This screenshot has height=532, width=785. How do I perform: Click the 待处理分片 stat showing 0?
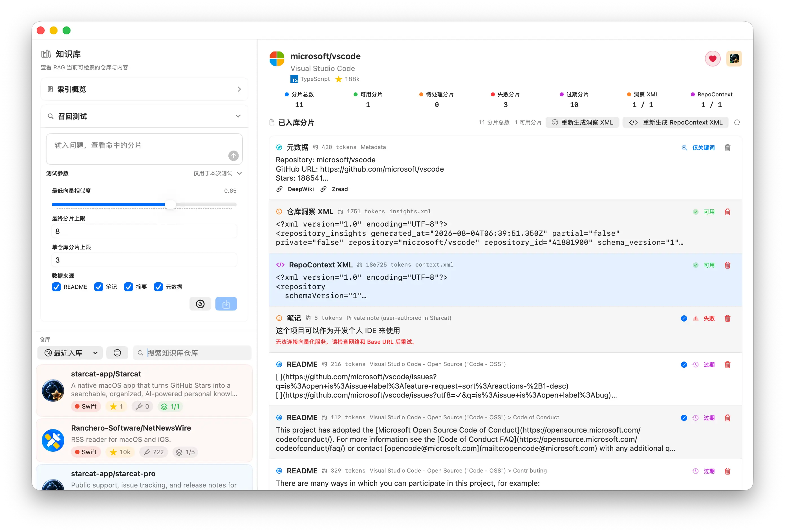click(436, 99)
